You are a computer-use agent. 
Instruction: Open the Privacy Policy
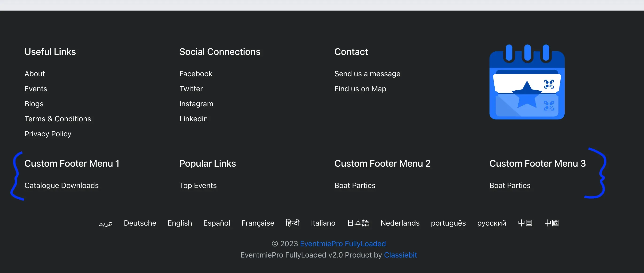click(48, 134)
